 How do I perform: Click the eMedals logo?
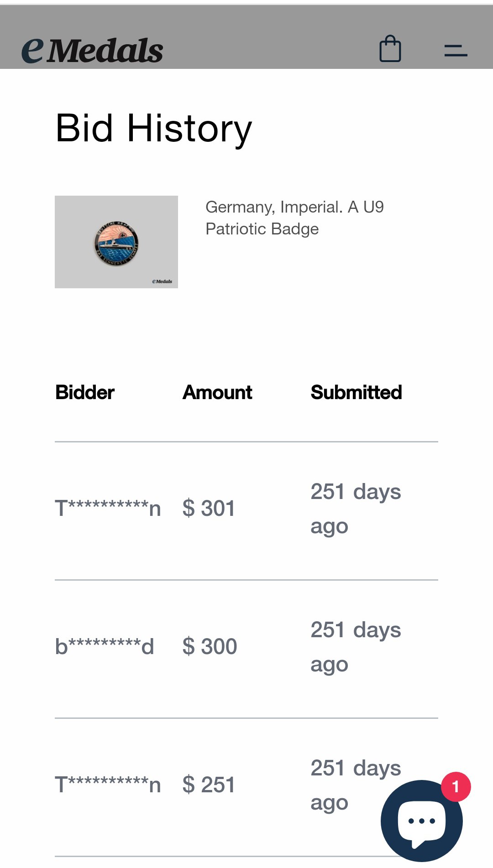tap(92, 49)
